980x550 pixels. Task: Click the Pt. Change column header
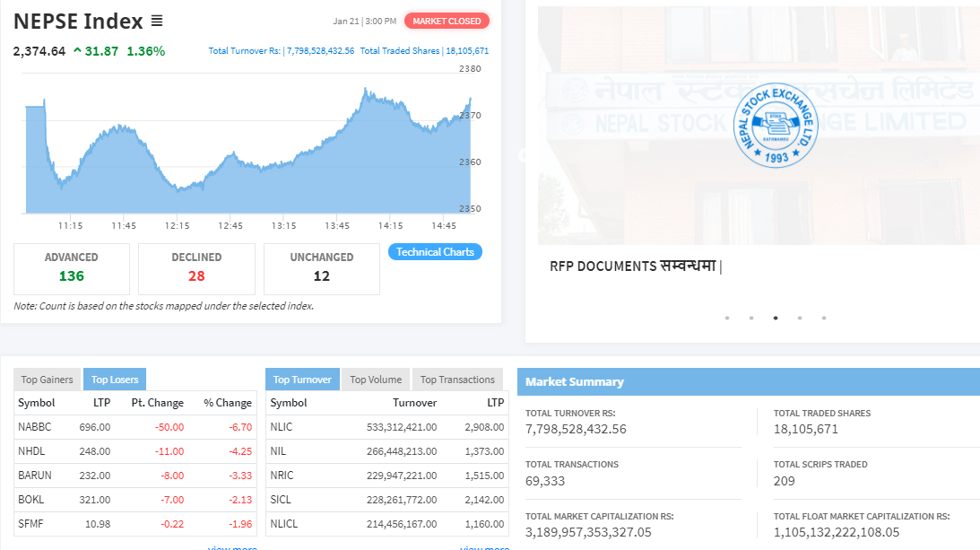click(158, 403)
